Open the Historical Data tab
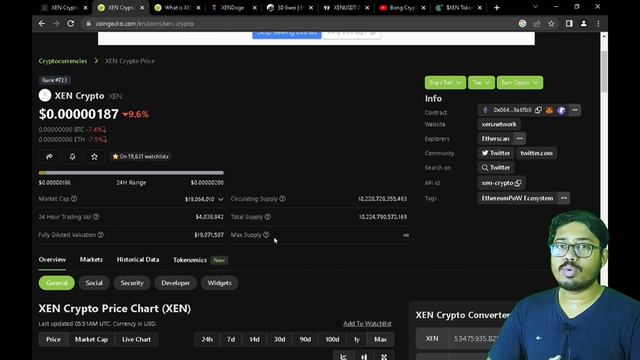640x360 pixels. pyautogui.click(x=138, y=260)
